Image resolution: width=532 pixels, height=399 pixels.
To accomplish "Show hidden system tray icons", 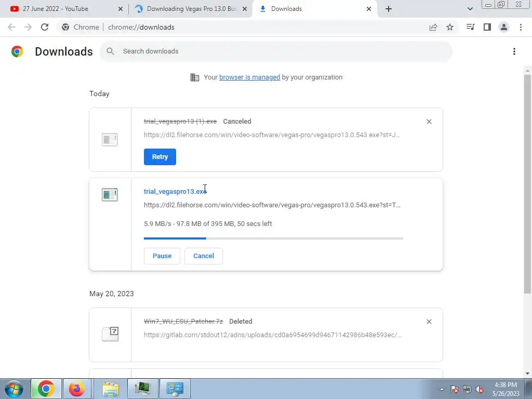I will (x=442, y=389).
